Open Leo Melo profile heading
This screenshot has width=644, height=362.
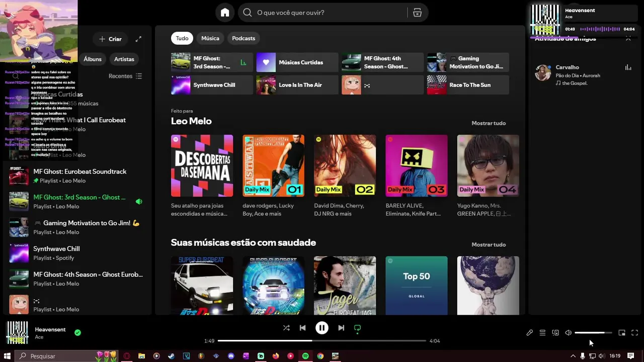(191, 121)
